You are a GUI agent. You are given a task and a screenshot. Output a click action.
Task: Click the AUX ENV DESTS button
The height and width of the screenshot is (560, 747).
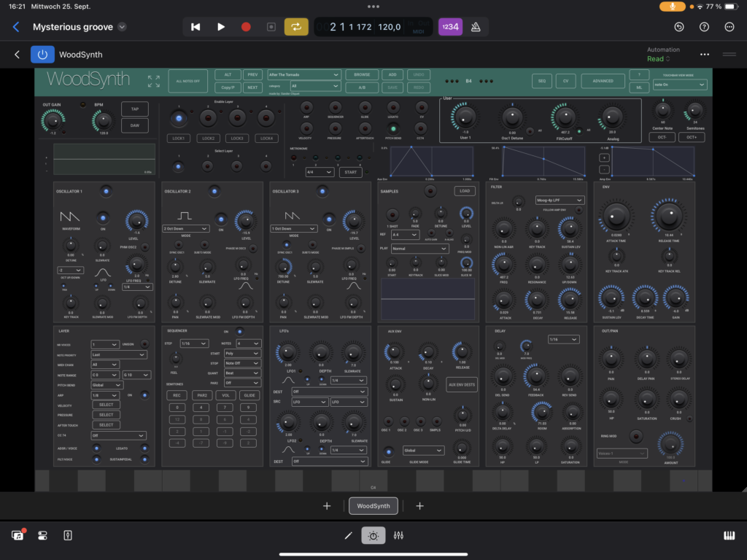462,385
